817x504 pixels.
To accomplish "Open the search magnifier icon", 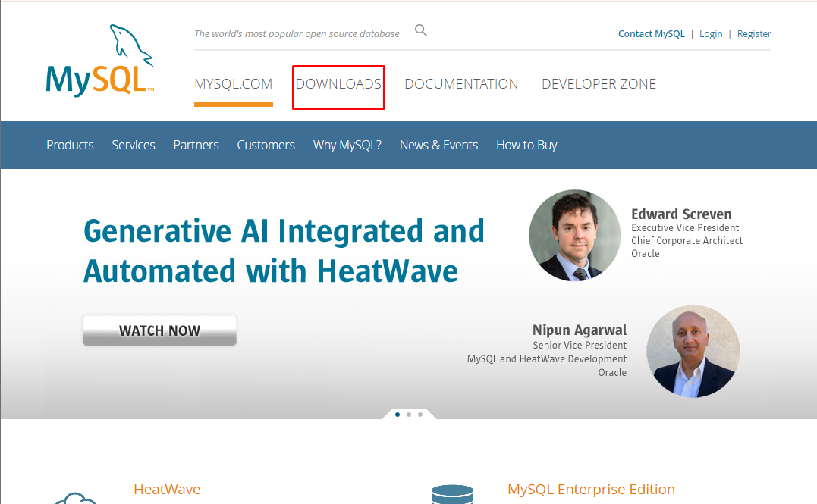I will (x=420, y=31).
